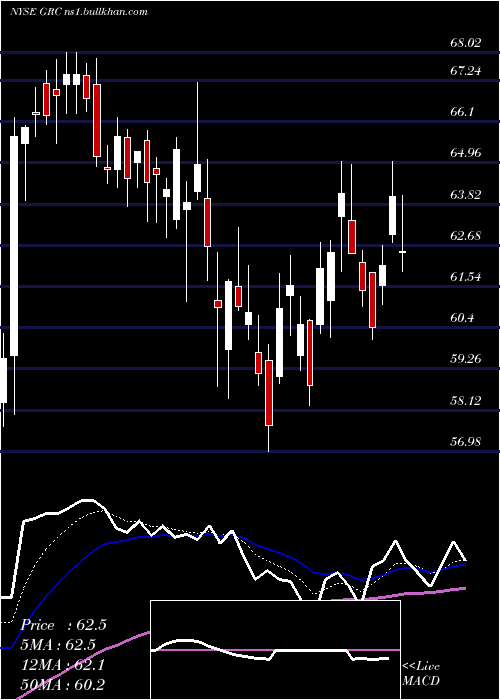Click the <<Live MACD label
The height and width of the screenshot is (700, 500).
pyautogui.click(x=421, y=673)
